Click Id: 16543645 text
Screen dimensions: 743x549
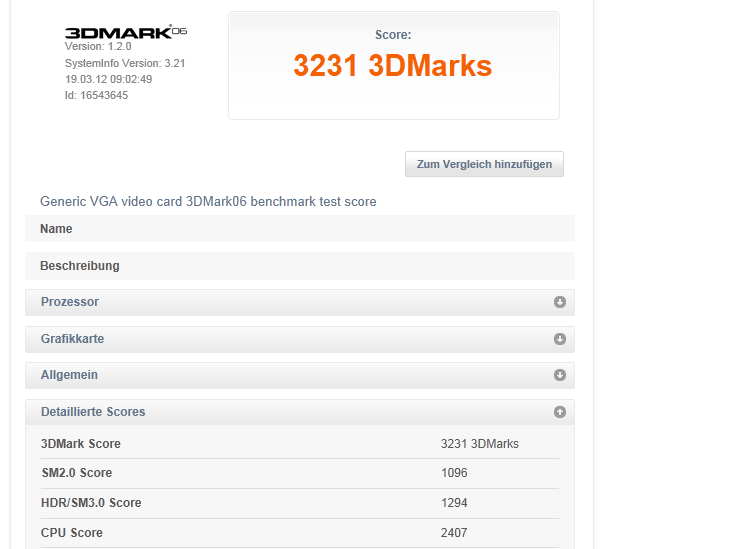[96, 95]
